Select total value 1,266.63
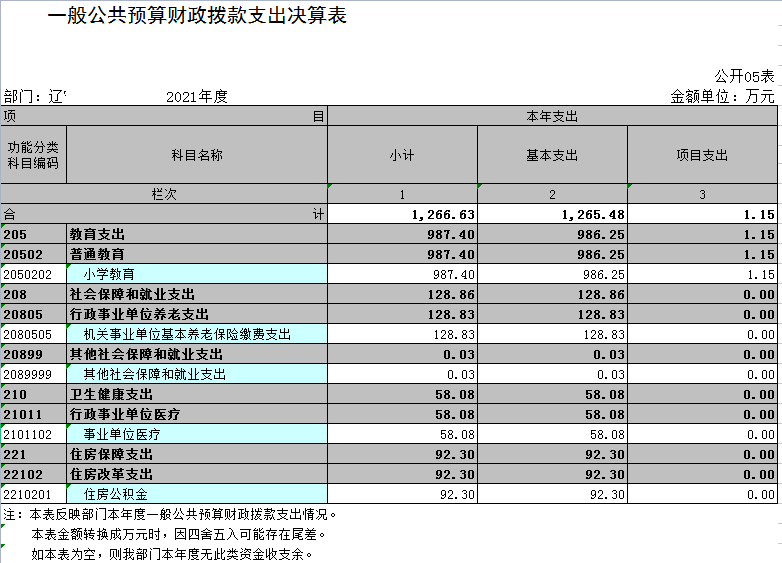 pos(402,214)
